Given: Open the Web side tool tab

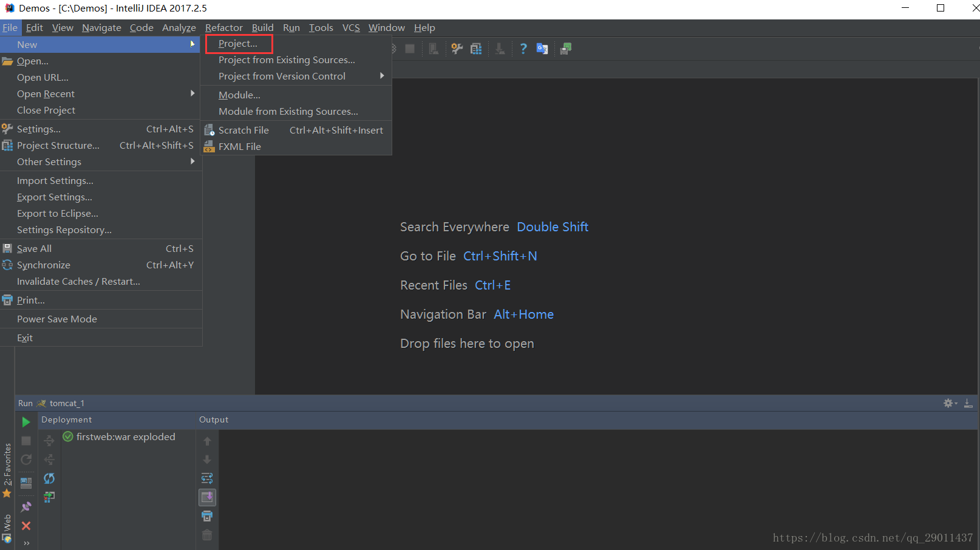Looking at the screenshot, I should 7,529.
